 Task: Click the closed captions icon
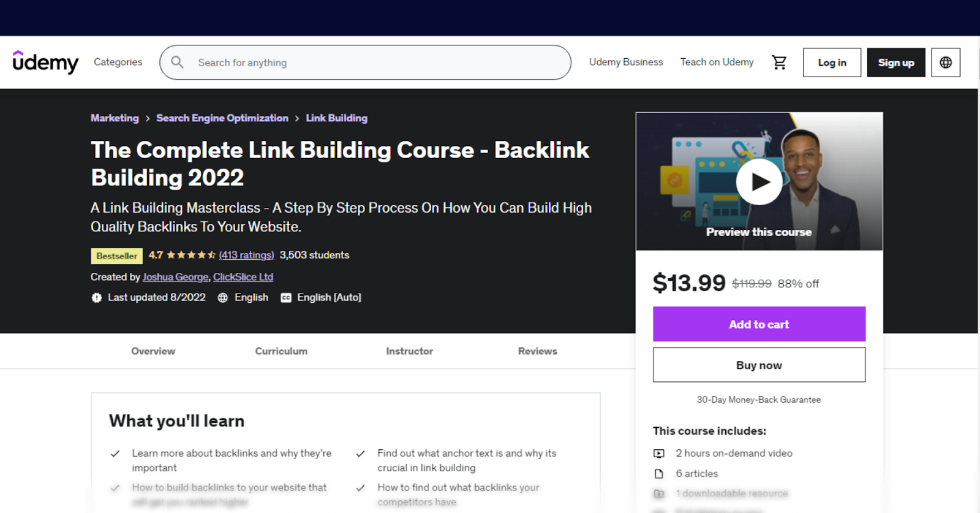286,298
